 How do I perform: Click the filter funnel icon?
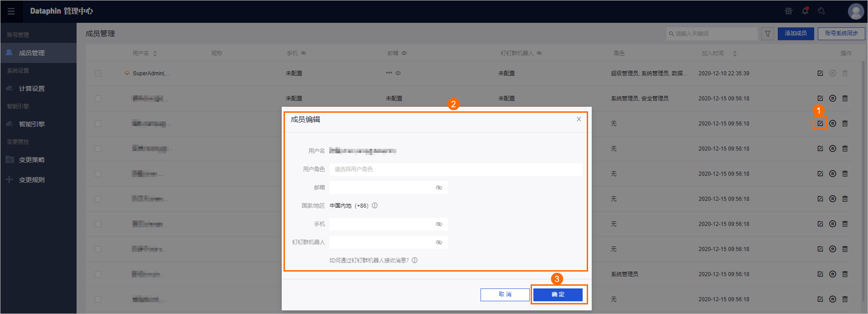tap(768, 34)
